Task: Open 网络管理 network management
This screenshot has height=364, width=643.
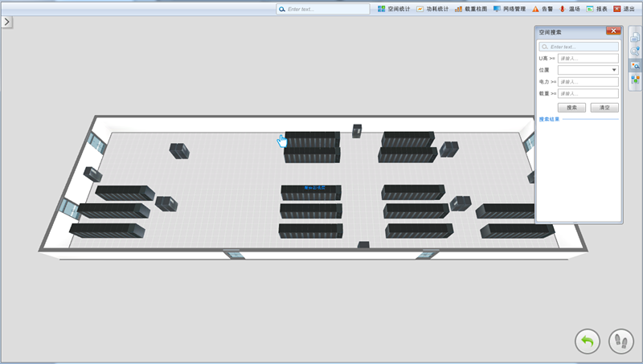Action: [x=510, y=9]
